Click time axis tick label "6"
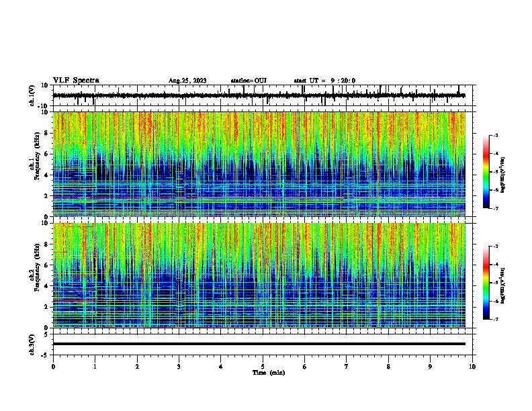The height and width of the screenshot is (411, 532). click(x=305, y=367)
